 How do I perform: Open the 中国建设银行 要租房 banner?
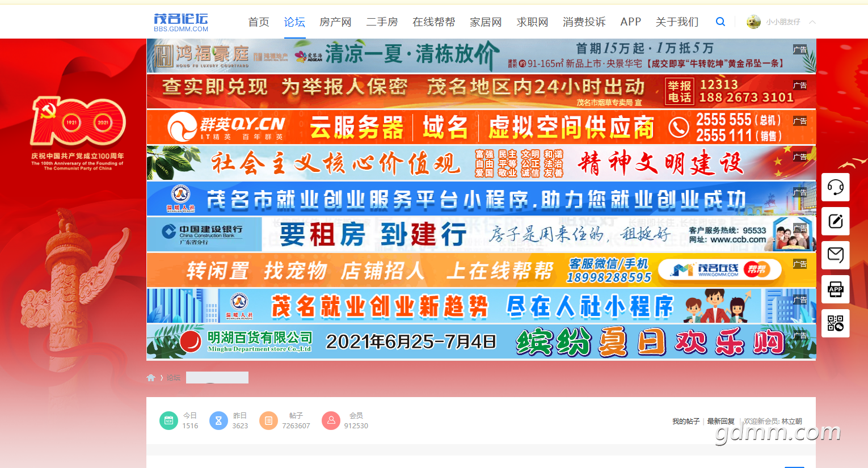pyautogui.click(x=481, y=234)
